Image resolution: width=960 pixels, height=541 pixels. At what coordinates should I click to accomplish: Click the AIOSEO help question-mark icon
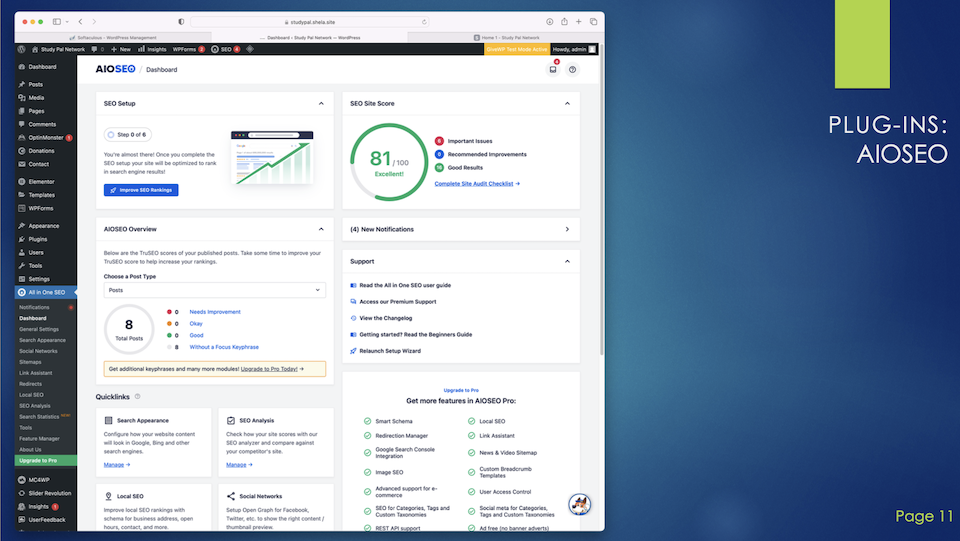pos(572,69)
